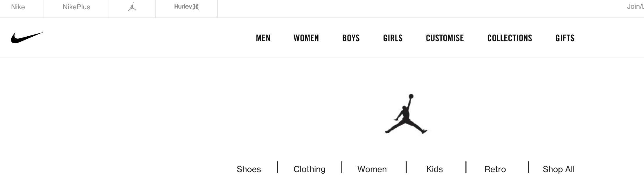Click the Jordan Shoes link
The width and height of the screenshot is (644, 189).
coord(249,169)
